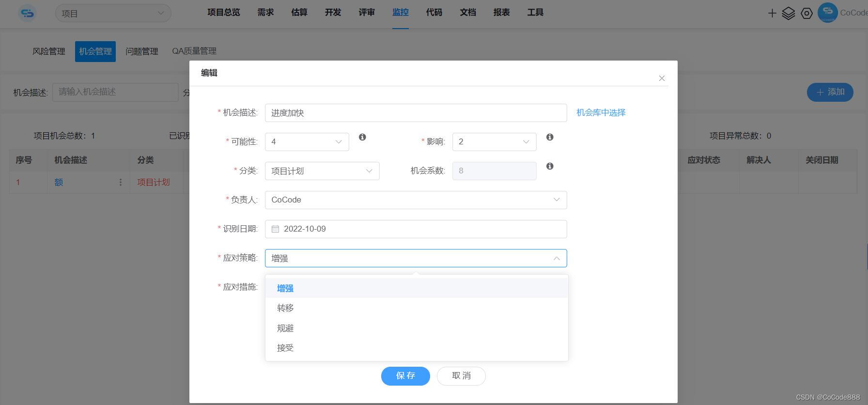This screenshot has height=405, width=868.
Task: Click the CoCode logo icon at top left
Action: pyautogui.click(x=27, y=13)
